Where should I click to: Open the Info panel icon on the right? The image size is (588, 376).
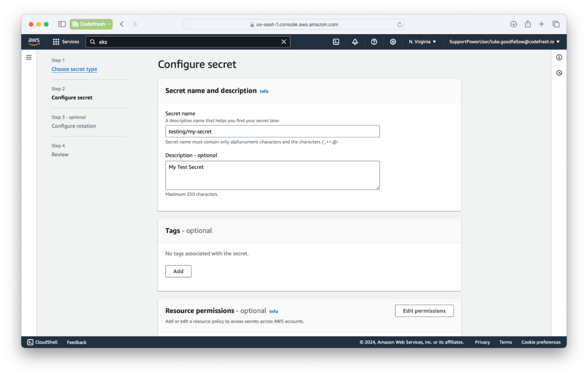point(559,57)
